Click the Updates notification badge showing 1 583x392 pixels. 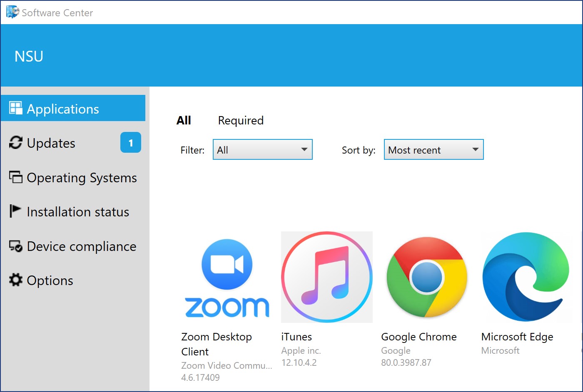130,143
